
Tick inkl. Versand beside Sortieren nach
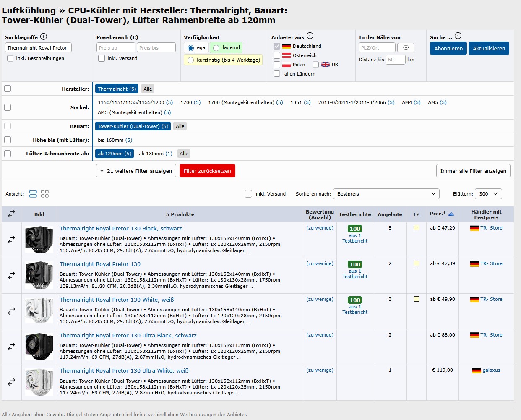pyautogui.click(x=248, y=194)
